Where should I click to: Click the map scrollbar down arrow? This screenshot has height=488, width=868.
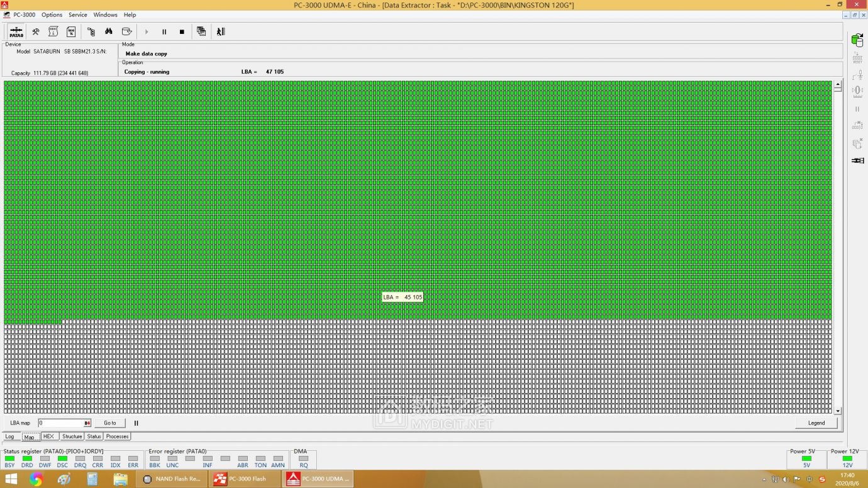pyautogui.click(x=837, y=411)
